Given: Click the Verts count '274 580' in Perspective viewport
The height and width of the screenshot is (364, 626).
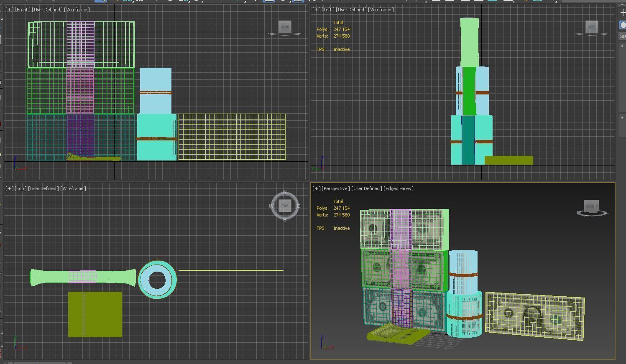Looking at the screenshot, I should click(x=342, y=215).
